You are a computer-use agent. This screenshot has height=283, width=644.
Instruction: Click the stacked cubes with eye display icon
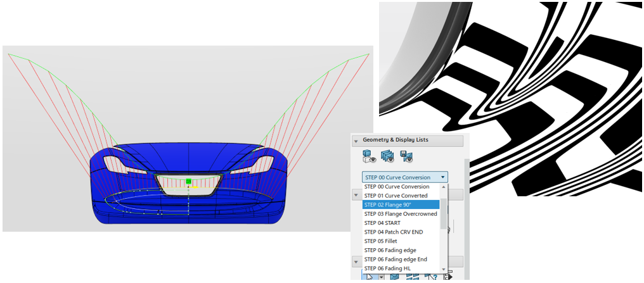point(387,156)
